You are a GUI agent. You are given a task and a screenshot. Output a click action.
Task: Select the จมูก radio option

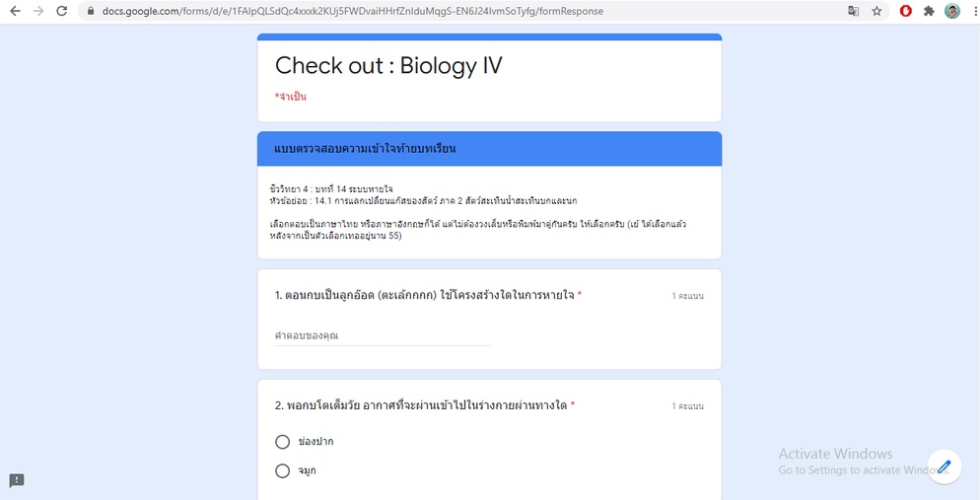(283, 470)
